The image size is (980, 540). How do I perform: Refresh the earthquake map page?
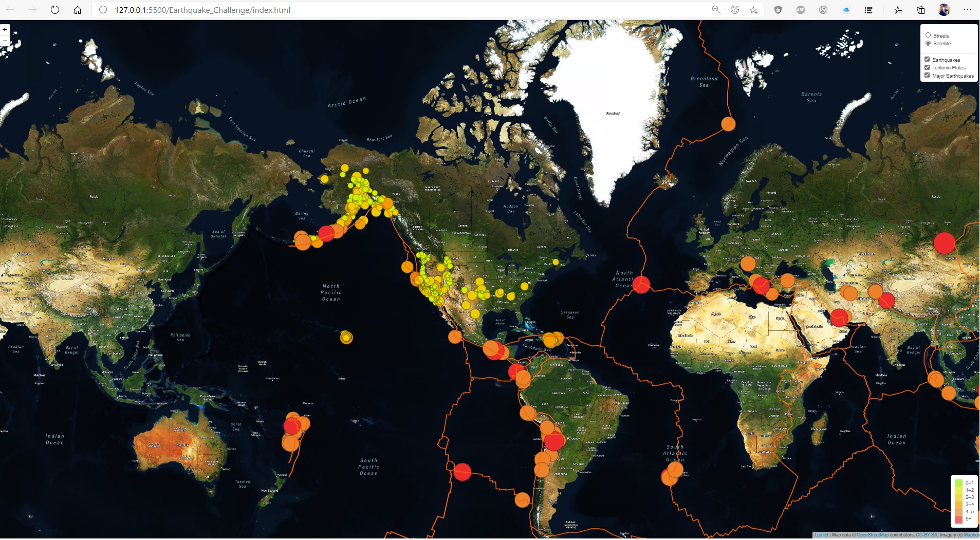pyautogui.click(x=56, y=9)
